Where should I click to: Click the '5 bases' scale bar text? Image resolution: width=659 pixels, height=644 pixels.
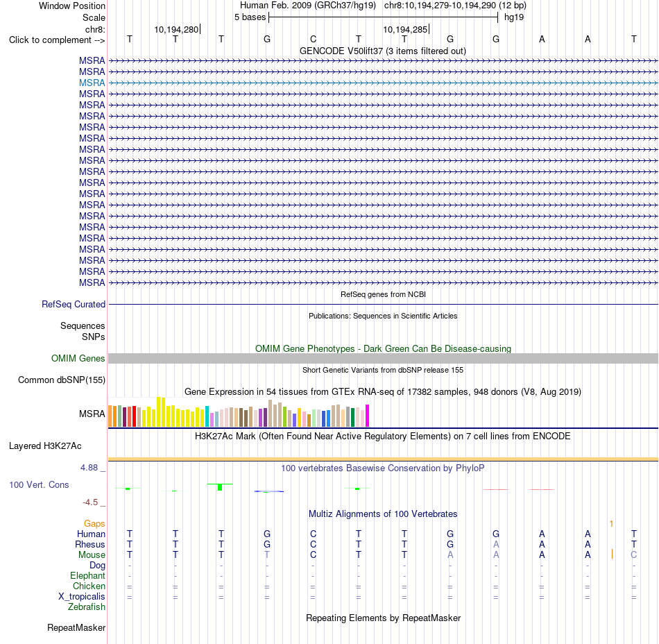[250, 17]
